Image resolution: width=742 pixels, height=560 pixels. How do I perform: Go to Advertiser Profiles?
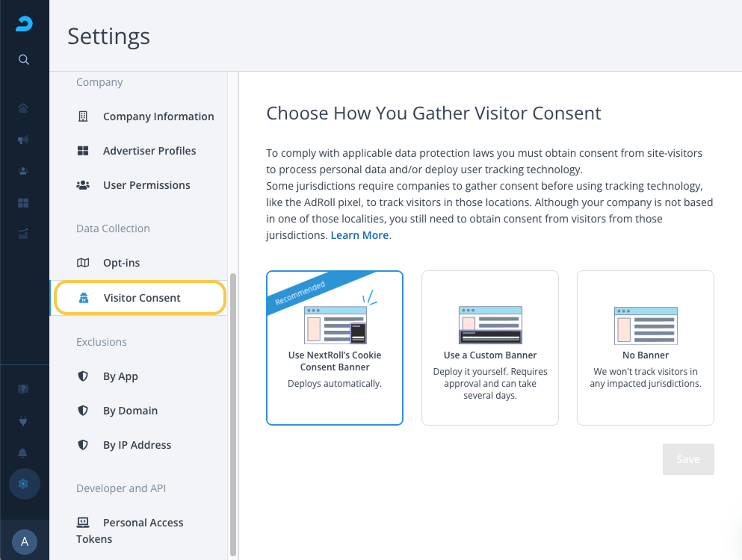click(149, 151)
